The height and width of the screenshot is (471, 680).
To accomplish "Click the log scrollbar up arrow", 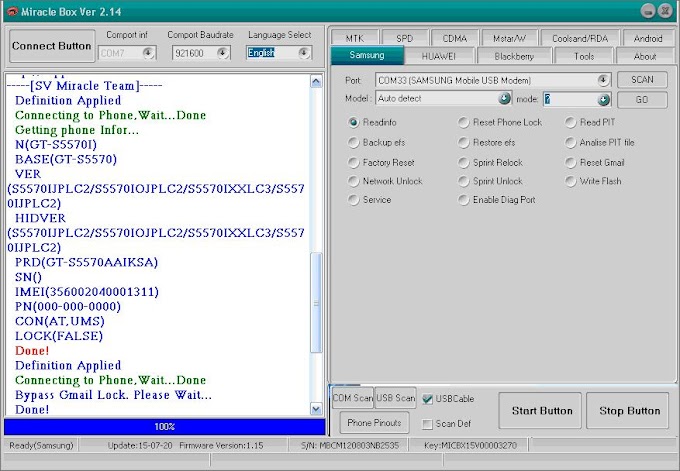I will pos(316,82).
